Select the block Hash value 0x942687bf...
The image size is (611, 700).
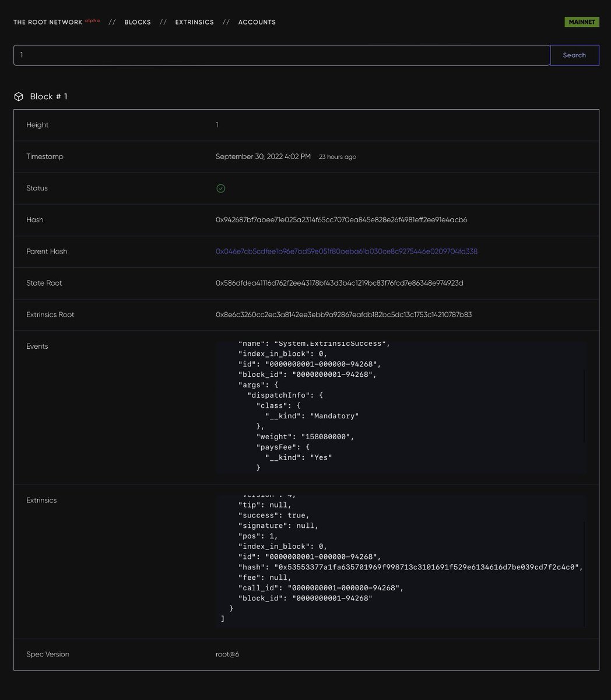click(x=341, y=220)
